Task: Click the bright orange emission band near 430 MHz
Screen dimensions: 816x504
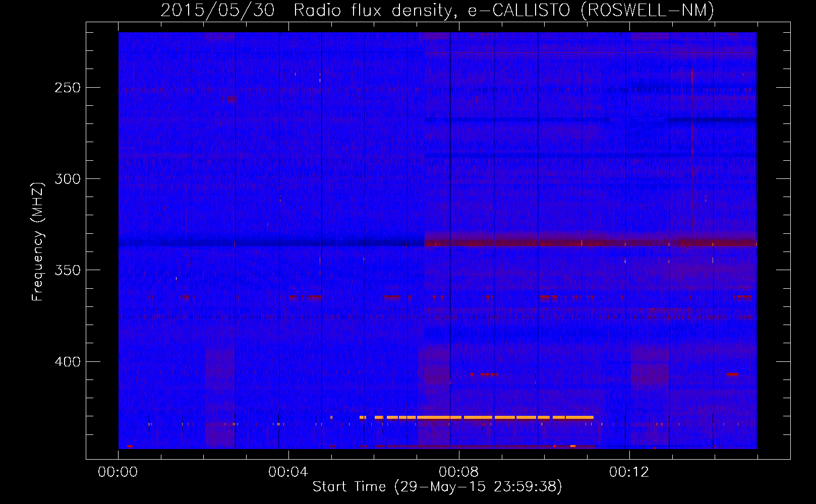Action: pyautogui.click(x=477, y=417)
